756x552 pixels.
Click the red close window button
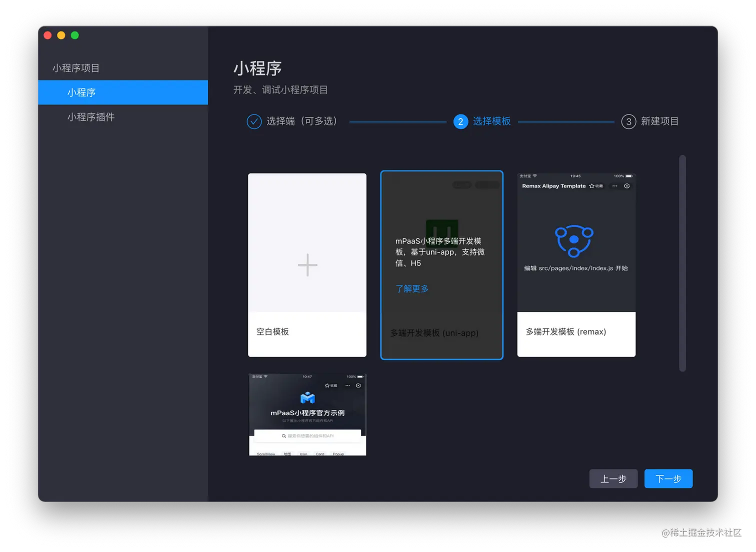(x=48, y=35)
